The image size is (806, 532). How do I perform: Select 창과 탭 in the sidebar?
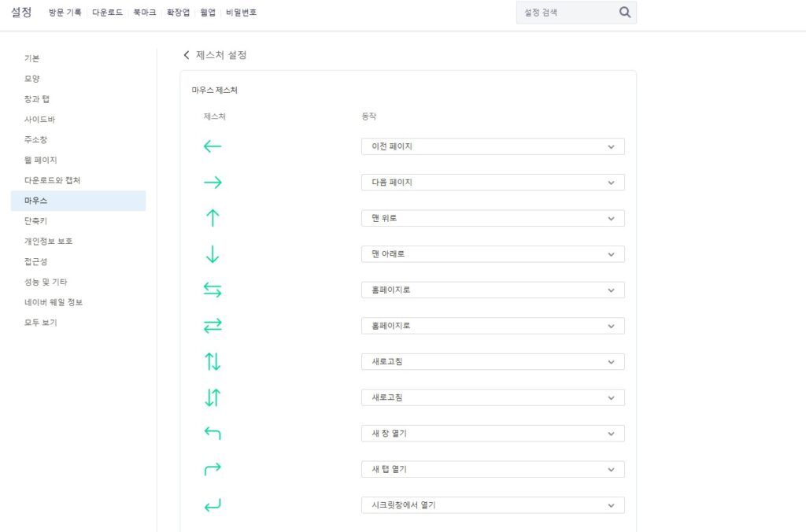[78, 98]
